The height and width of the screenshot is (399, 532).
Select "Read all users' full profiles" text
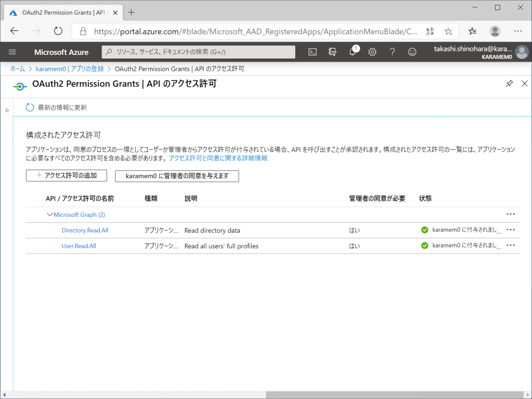221,246
